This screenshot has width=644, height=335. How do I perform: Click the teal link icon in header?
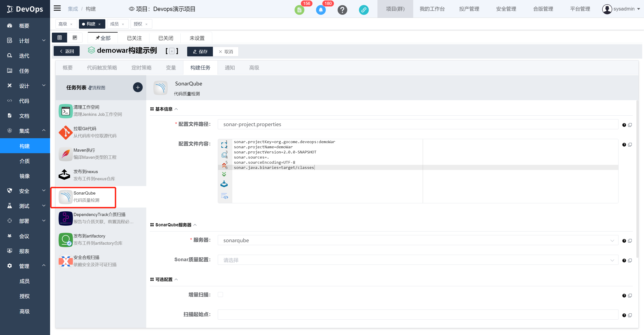coord(364,10)
